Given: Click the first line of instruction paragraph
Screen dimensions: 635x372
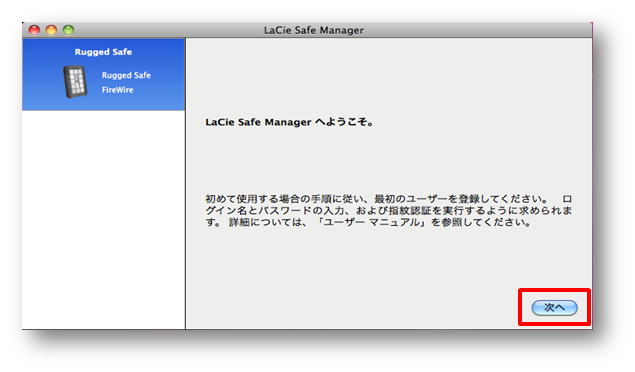Looking at the screenshot, I should pos(389,199).
